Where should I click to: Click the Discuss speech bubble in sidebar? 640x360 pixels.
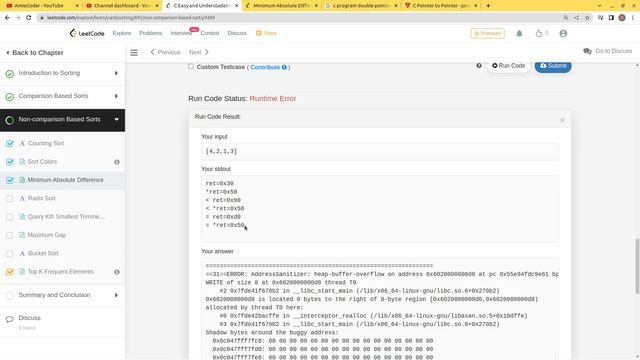click(x=9, y=319)
